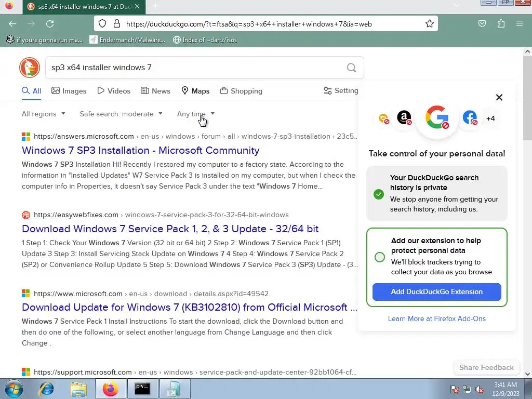This screenshot has width=532, height=399.
Task: Open the answers.microsoft.com result URL
Action: coord(195,137)
